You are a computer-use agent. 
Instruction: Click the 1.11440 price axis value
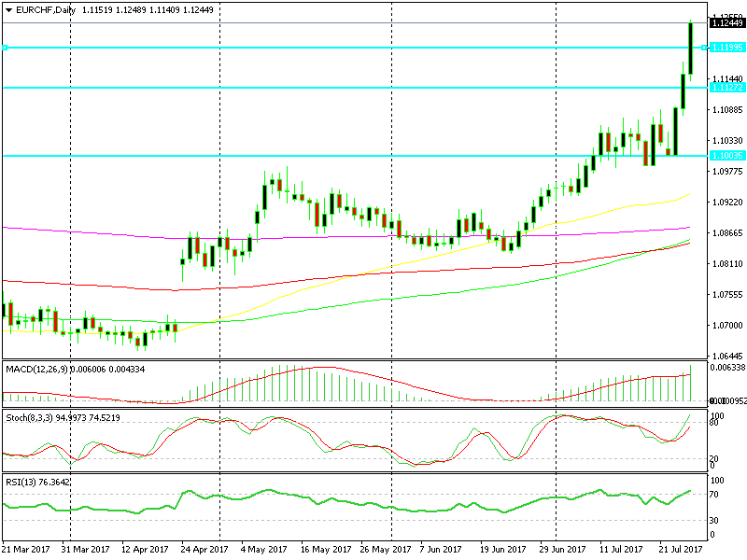pos(727,79)
